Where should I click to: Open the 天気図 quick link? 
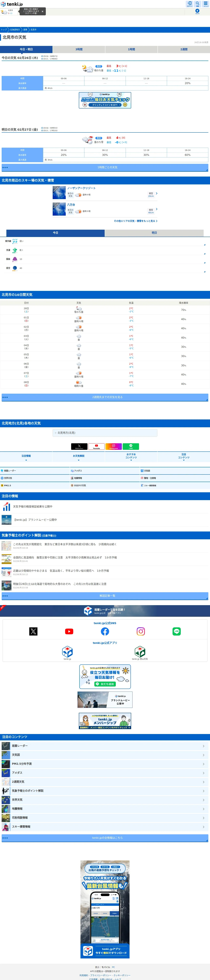(x=175, y=471)
